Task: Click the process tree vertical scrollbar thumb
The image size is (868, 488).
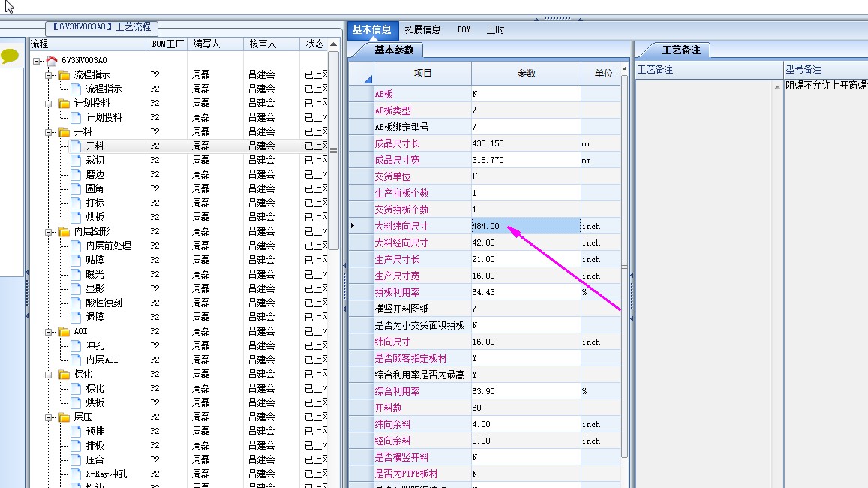Action: point(333,151)
